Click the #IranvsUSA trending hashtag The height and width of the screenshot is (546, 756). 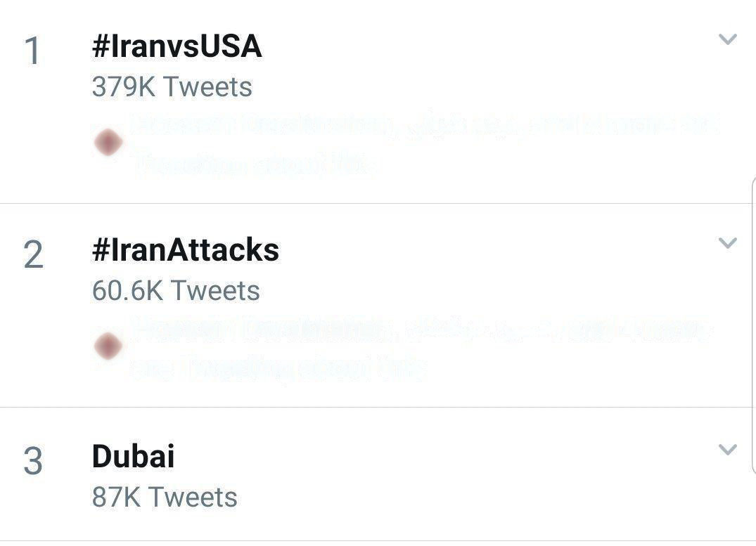[x=176, y=46]
